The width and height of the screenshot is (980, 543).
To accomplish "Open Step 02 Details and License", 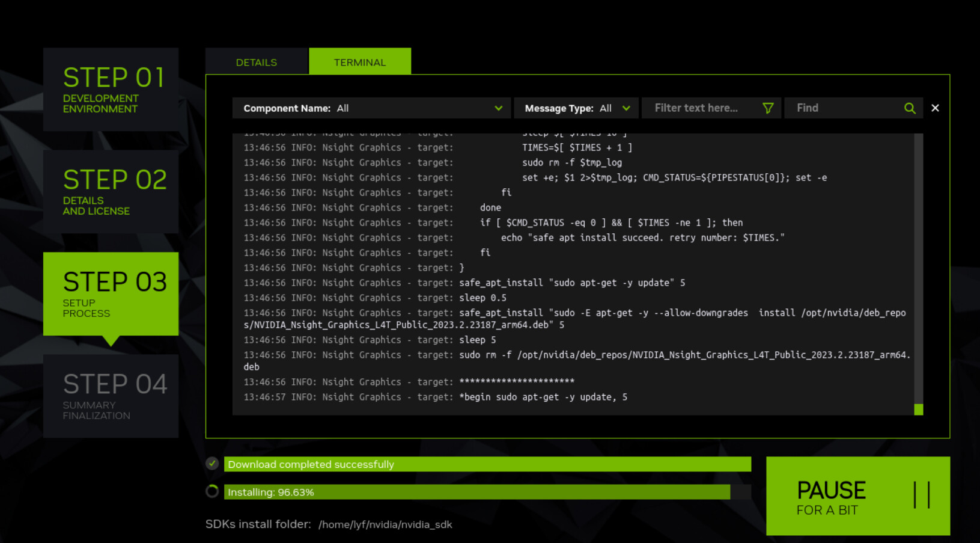I will pyautogui.click(x=111, y=192).
